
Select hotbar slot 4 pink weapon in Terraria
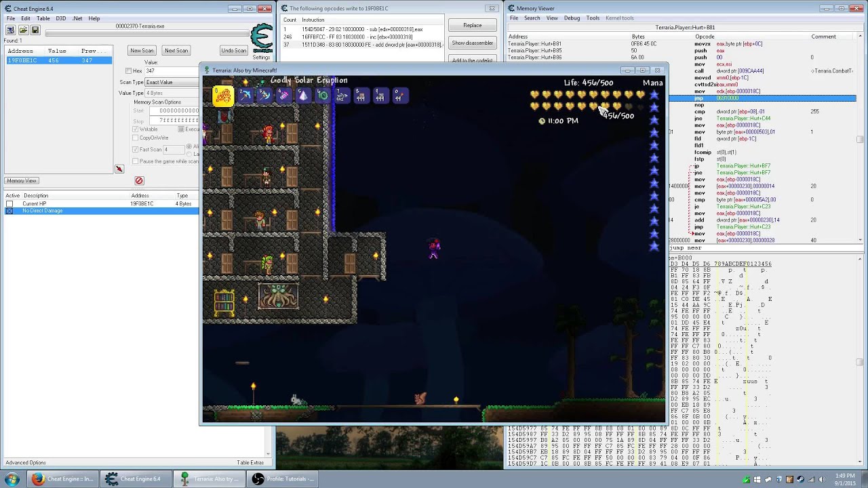click(283, 96)
